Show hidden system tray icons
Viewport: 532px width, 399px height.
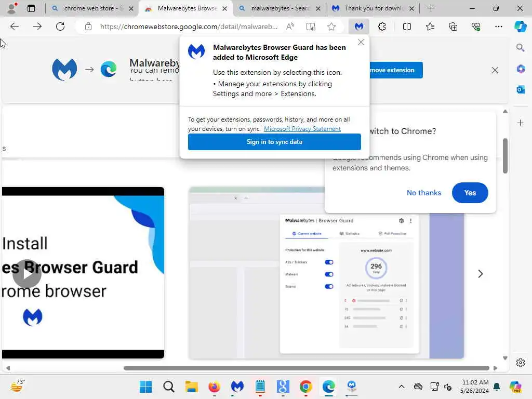402,387
